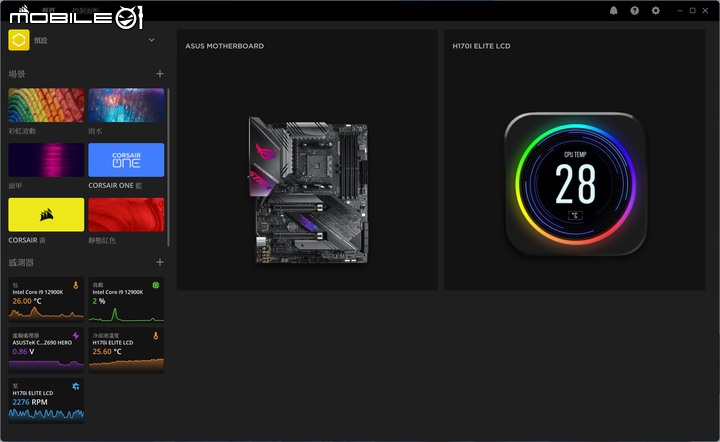Add a new scene with the plus icon
The image size is (720, 442).
pyautogui.click(x=160, y=73)
